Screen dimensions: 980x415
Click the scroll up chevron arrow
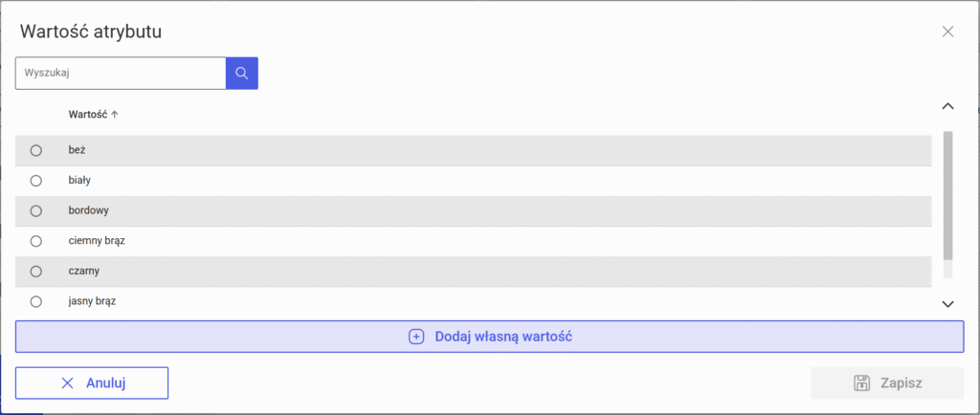pyautogui.click(x=948, y=106)
